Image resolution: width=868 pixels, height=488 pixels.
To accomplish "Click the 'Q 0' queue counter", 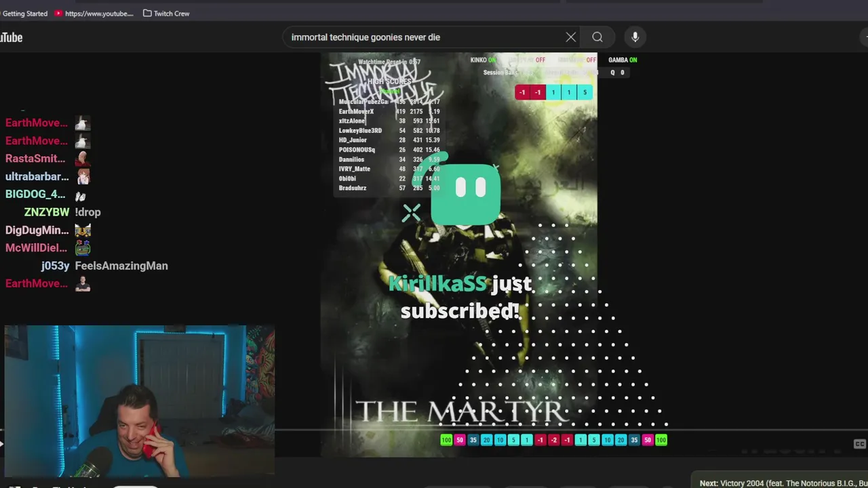I will (x=617, y=73).
